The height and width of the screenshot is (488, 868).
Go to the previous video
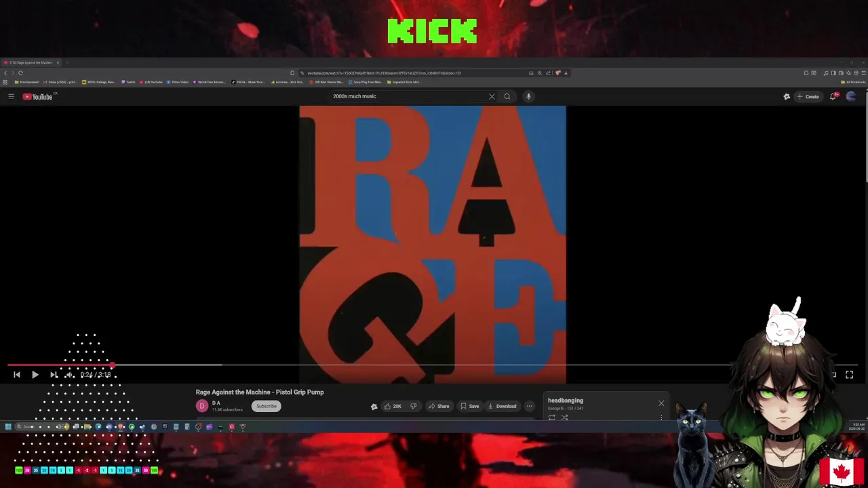click(x=17, y=374)
